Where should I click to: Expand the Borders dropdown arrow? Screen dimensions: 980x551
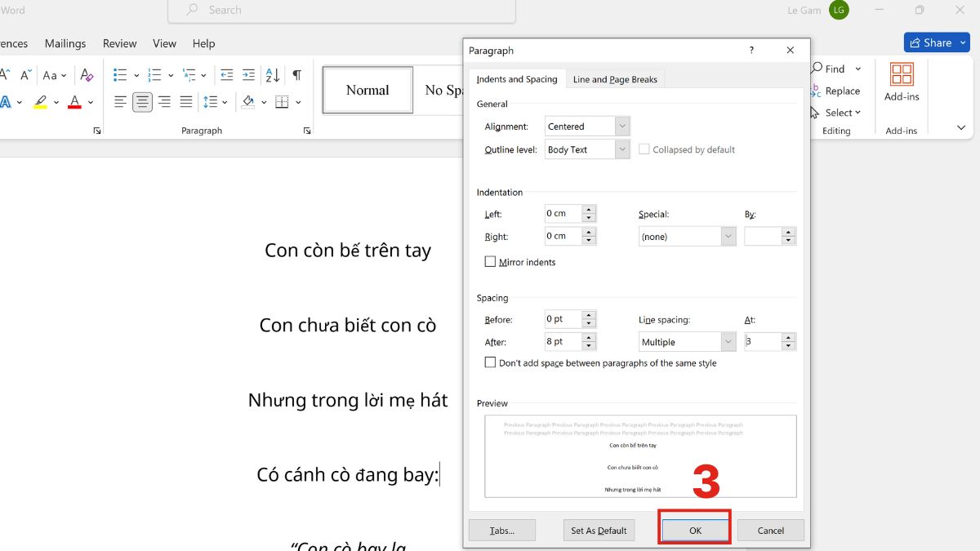pyautogui.click(x=298, y=102)
